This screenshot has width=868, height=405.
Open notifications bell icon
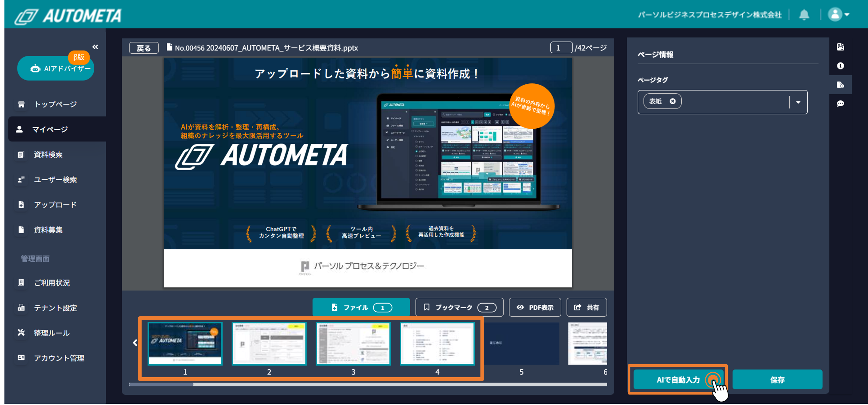(804, 14)
